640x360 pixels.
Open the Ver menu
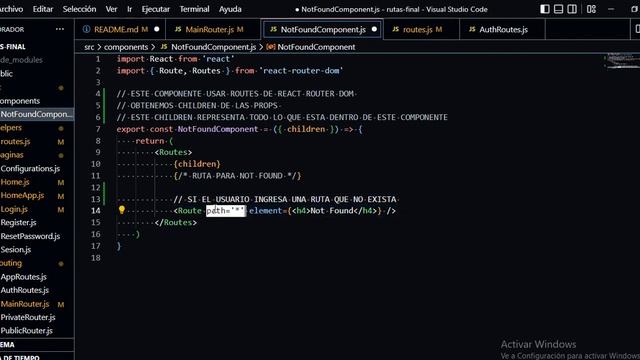111,9
